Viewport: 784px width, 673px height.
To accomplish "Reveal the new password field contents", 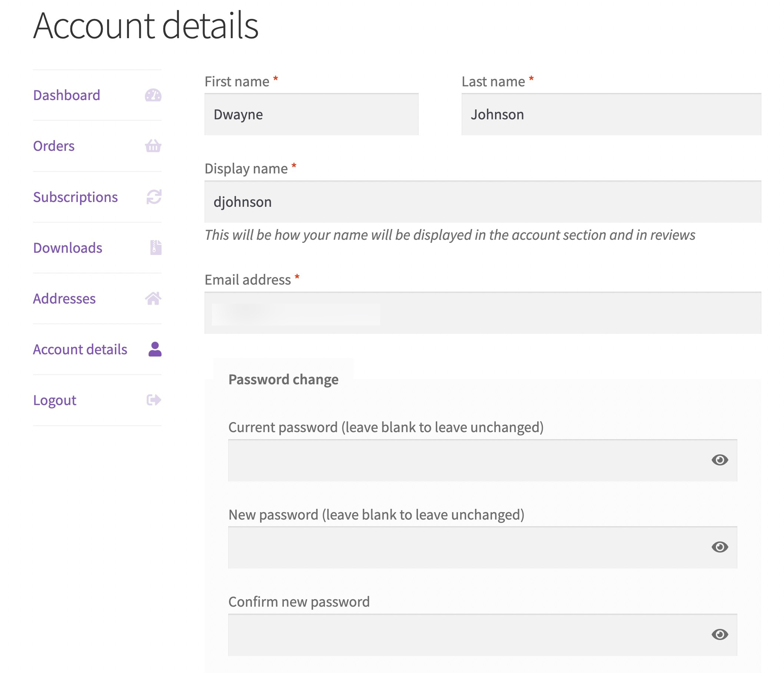I will (720, 547).
